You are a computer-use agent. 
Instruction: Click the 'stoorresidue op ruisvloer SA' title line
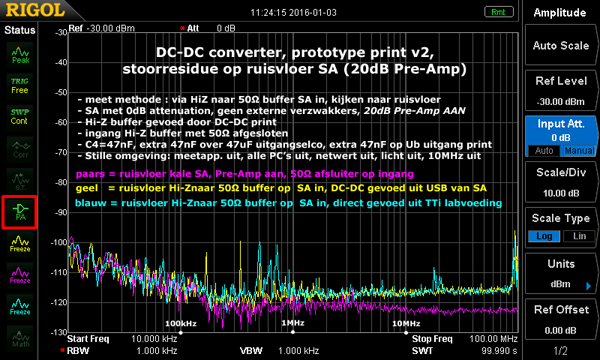coord(295,69)
